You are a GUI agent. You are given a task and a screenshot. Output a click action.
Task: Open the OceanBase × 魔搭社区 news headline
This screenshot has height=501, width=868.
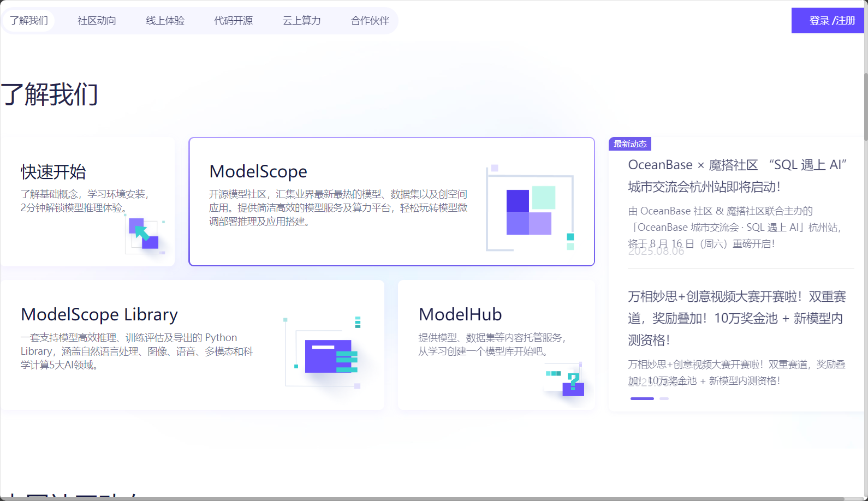pyautogui.click(x=737, y=176)
